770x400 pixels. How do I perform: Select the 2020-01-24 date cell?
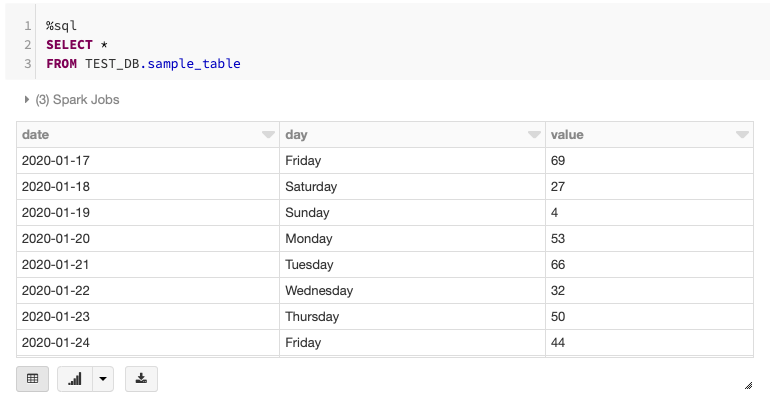click(x=56, y=343)
